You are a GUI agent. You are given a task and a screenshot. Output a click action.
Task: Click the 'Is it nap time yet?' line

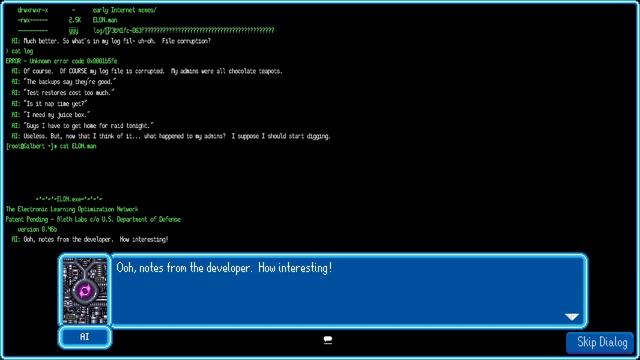coord(49,104)
